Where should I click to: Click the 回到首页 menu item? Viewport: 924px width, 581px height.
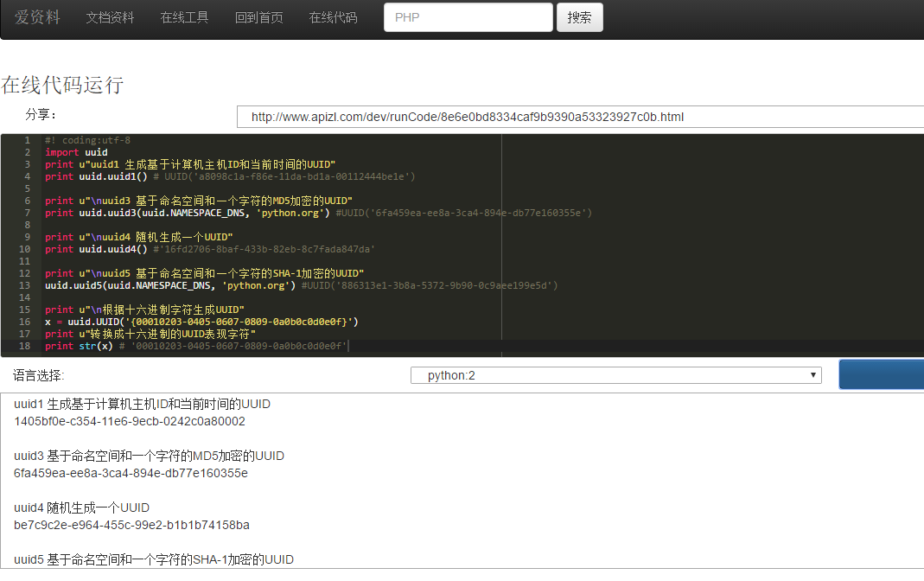[x=259, y=17]
